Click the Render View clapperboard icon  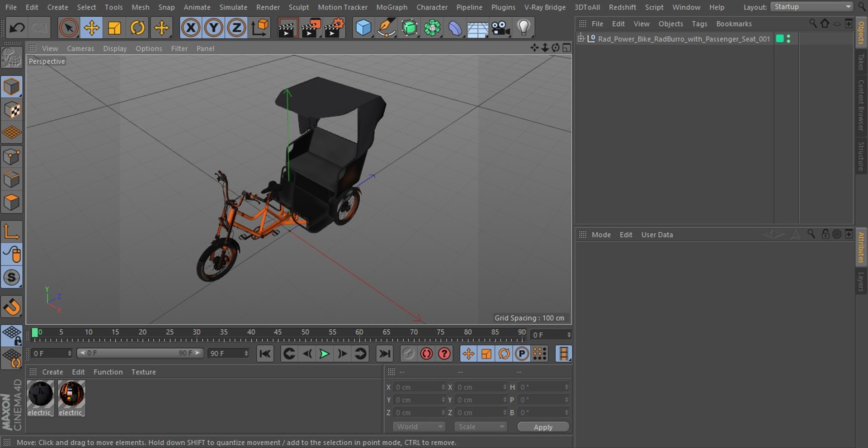(287, 28)
